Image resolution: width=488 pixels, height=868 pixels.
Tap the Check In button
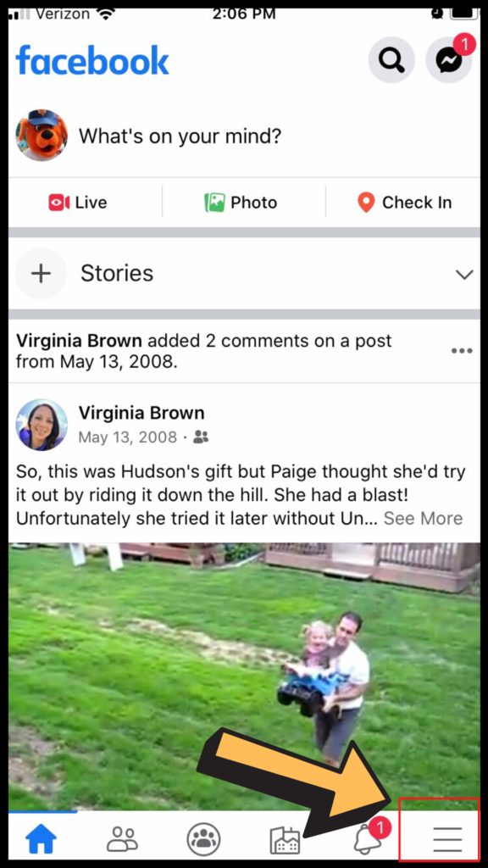tap(404, 203)
